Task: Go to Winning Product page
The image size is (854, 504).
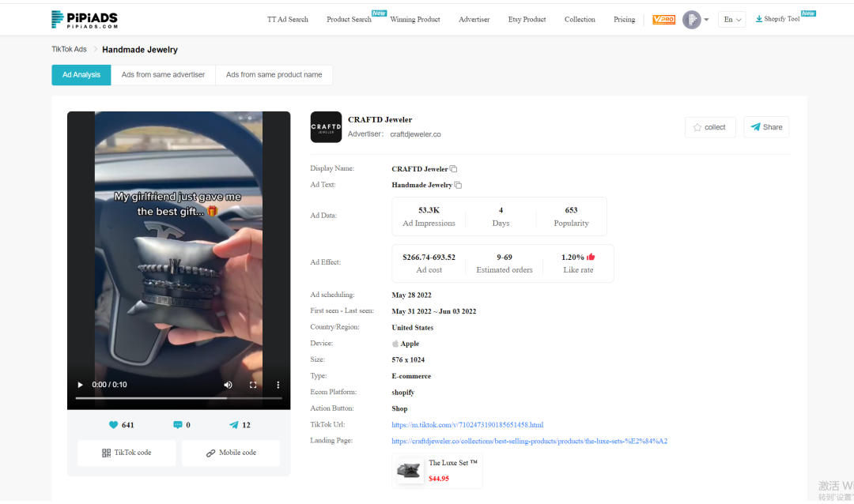Action: pyautogui.click(x=415, y=20)
